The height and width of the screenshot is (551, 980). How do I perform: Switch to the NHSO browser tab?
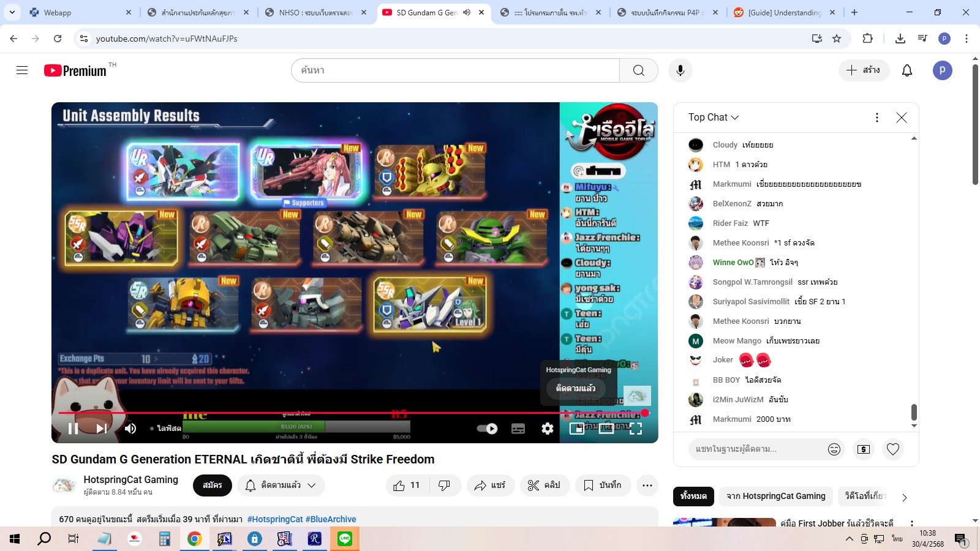pyautogui.click(x=315, y=12)
